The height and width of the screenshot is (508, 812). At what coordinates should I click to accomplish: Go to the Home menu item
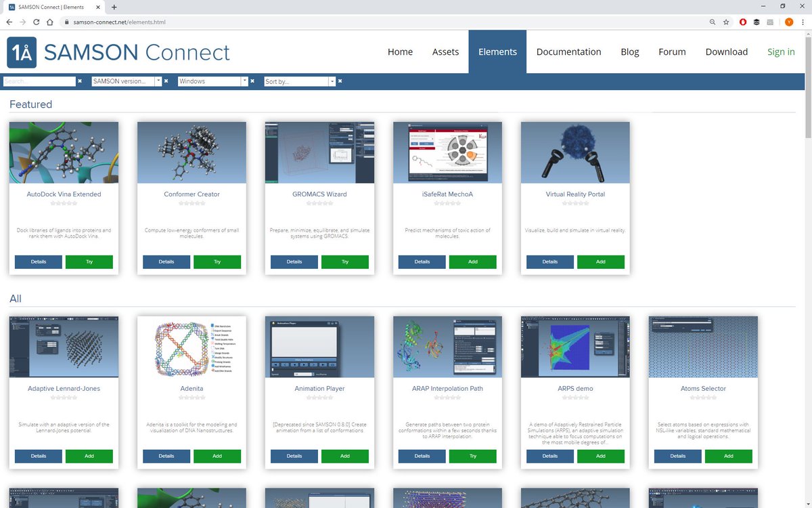coord(400,51)
